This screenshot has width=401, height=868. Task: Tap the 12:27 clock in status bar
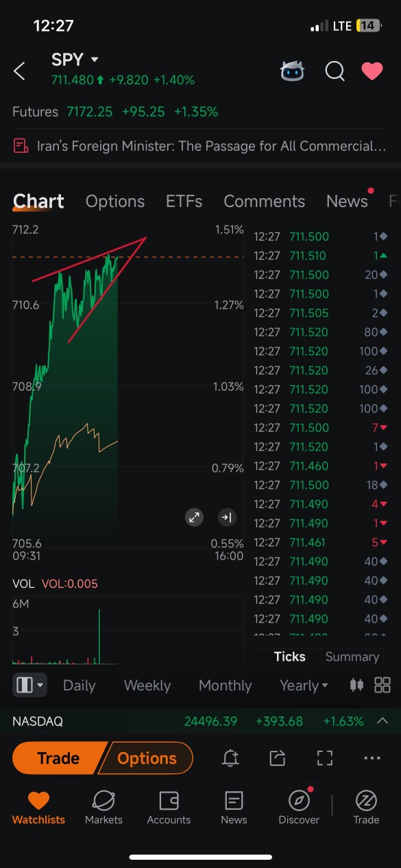pyautogui.click(x=53, y=26)
